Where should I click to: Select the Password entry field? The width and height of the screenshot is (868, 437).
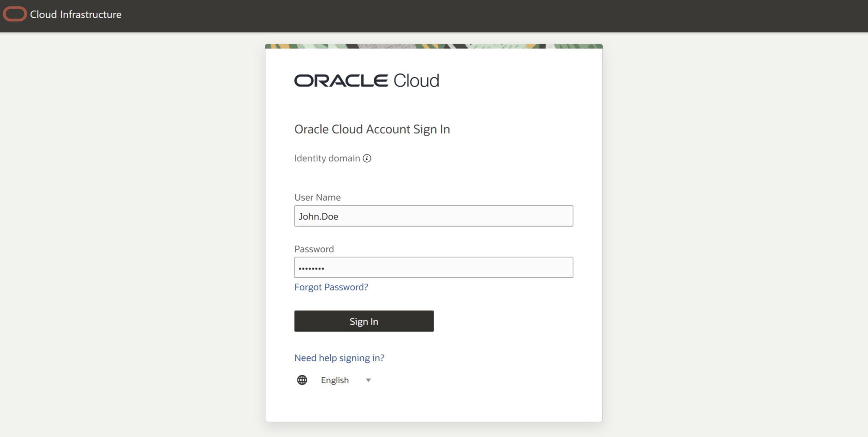click(x=433, y=267)
